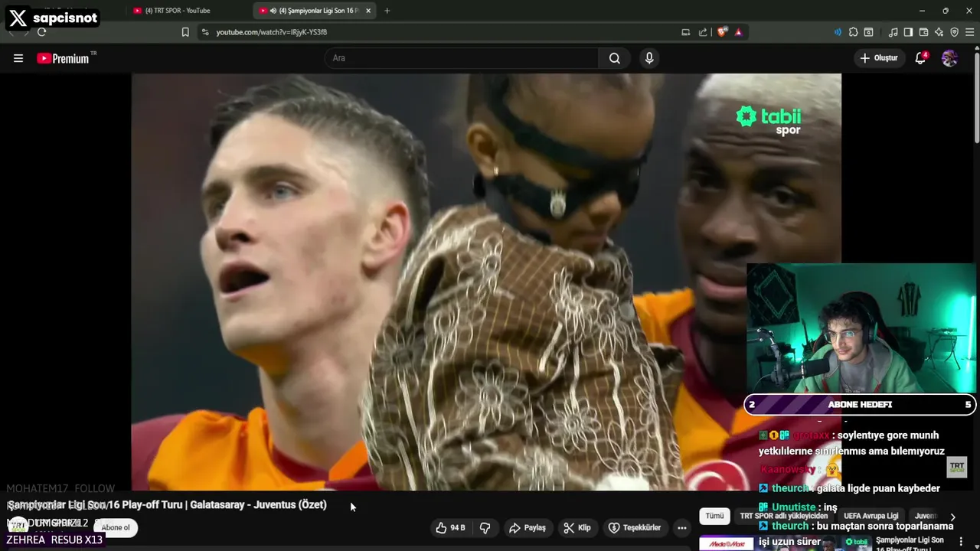Open the notifications bell
Image resolution: width=980 pixels, height=551 pixels.
click(921, 58)
